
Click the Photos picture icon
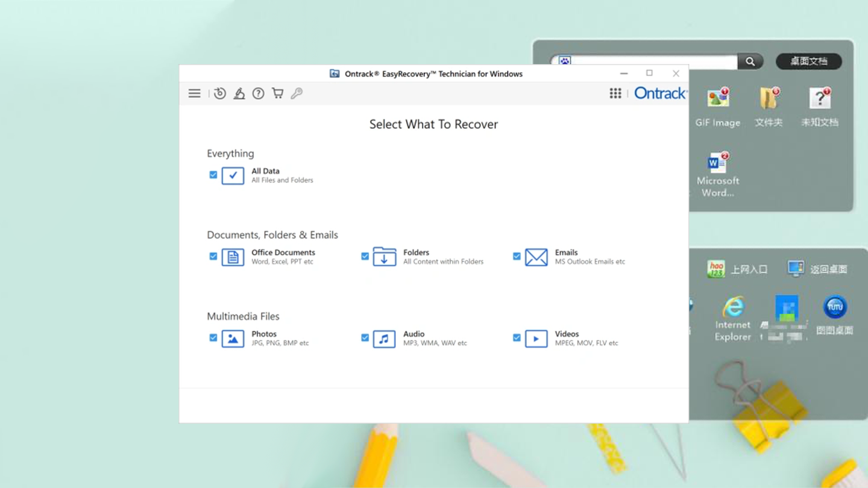[x=233, y=339]
